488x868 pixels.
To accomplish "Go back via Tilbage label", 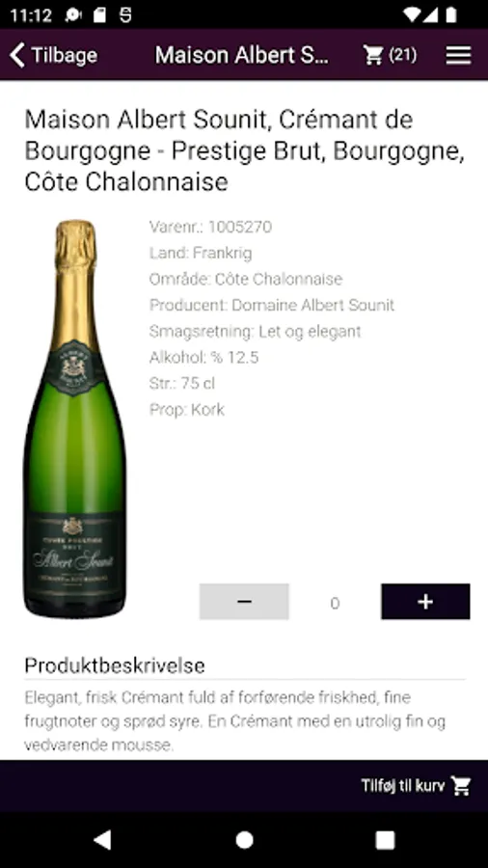I will [65, 55].
